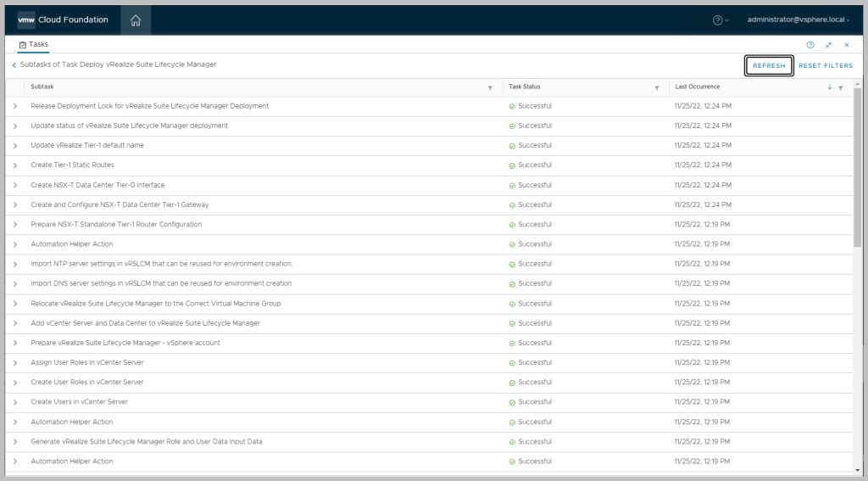This screenshot has height=481, width=868.
Task: Expand Relocate vRealize Suite Lifecycle Manager row
Action: (x=15, y=304)
